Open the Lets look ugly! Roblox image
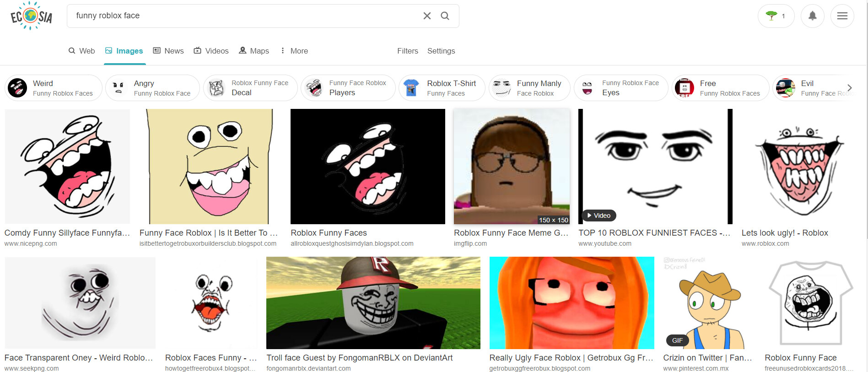The image size is (868, 372). (x=799, y=167)
